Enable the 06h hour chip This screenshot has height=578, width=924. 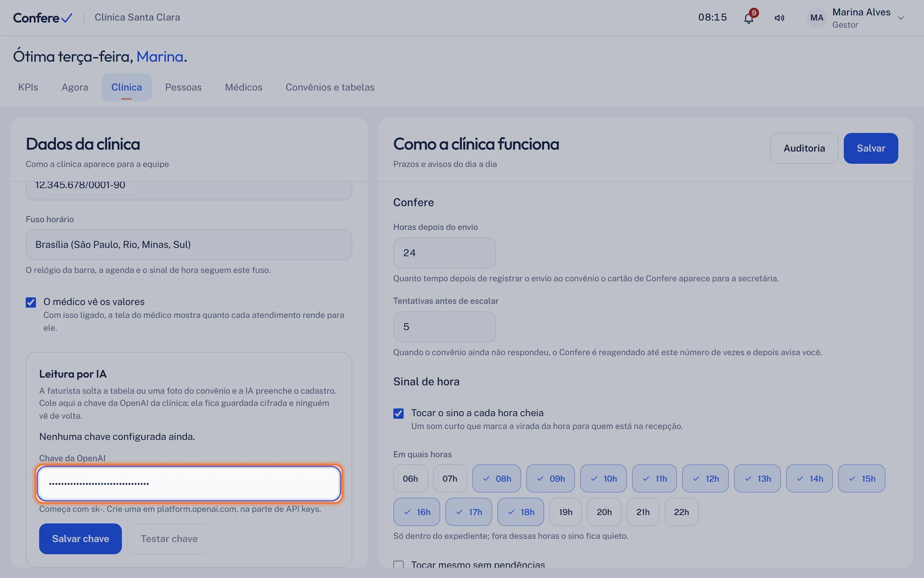tap(411, 478)
